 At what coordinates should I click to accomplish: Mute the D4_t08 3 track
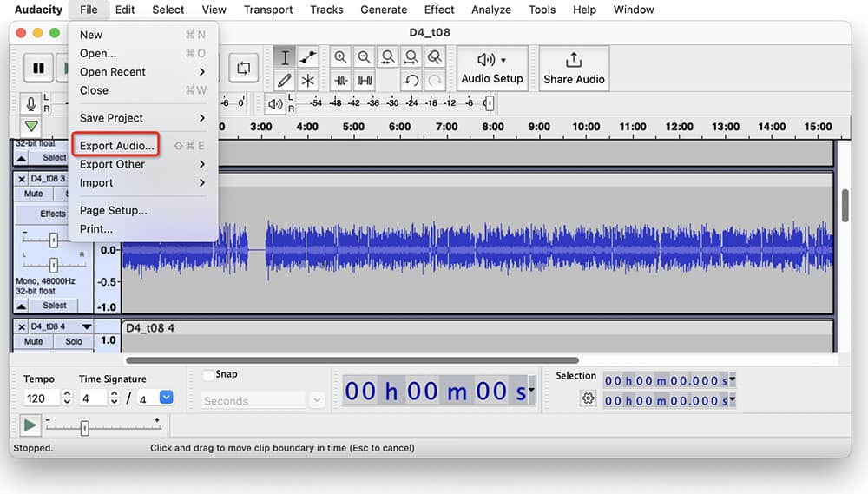pyautogui.click(x=34, y=194)
